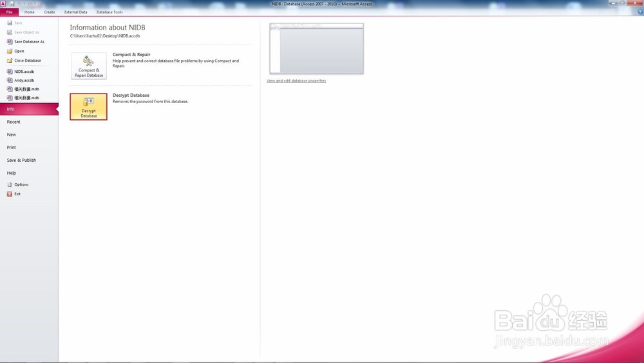Click the Undo icon in Quick Access Toolbar
The image size is (644, 363).
click(19, 4)
